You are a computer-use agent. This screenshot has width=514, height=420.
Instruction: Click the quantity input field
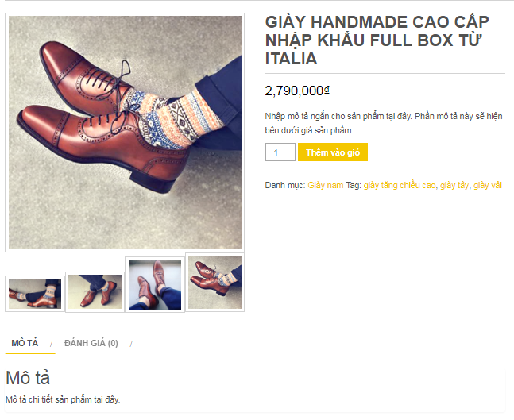[280, 152]
